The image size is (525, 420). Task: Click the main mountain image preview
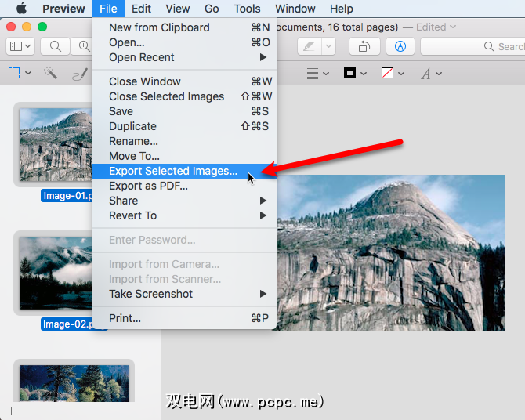click(390, 253)
